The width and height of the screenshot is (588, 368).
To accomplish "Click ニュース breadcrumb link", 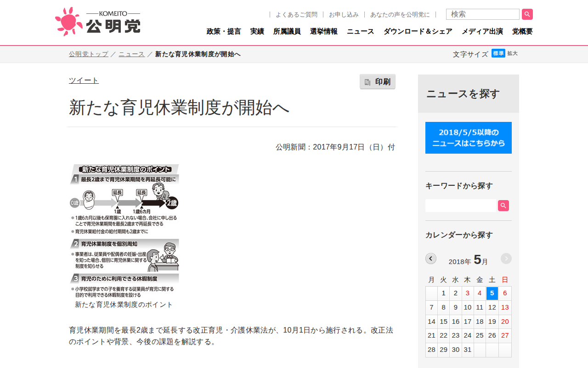I will [x=132, y=54].
